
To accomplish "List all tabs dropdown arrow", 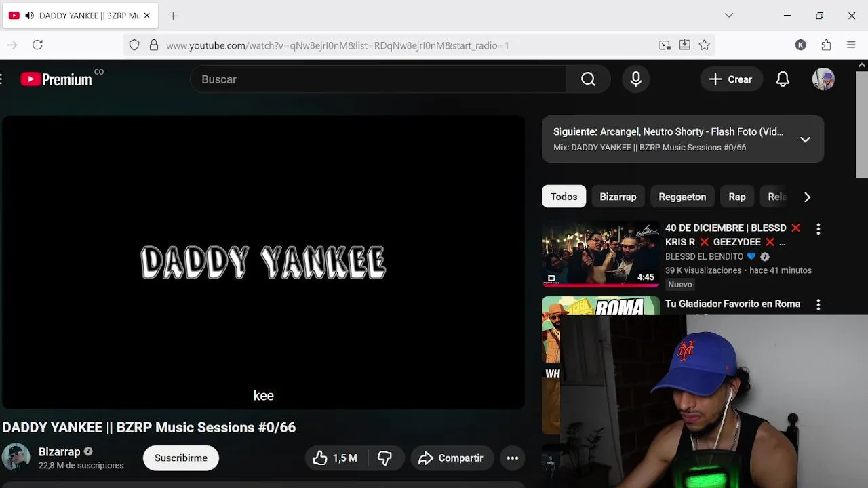I will pyautogui.click(x=729, y=16).
